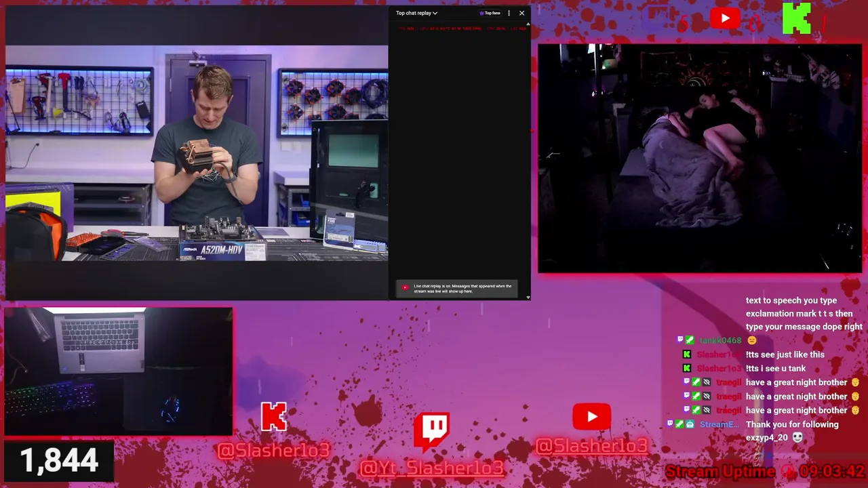Click the 09:03:42 uptime timer
The height and width of the screenshot is (488, 868).
831,471
